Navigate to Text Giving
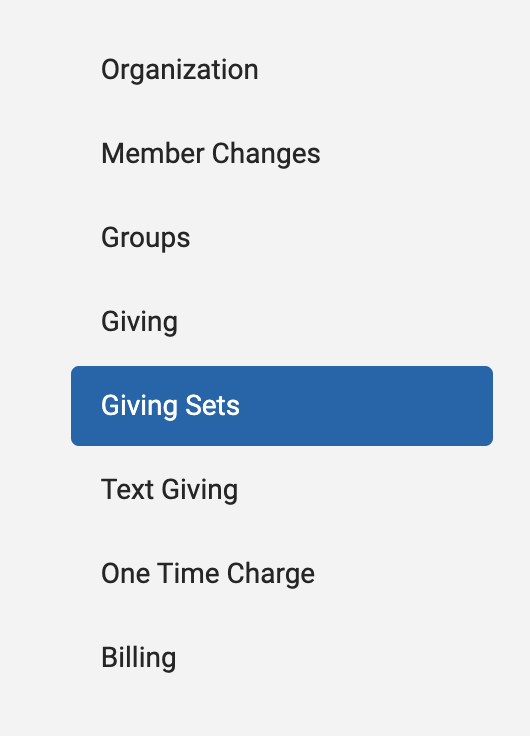The image size is (530, 736). tap(282, 490)
